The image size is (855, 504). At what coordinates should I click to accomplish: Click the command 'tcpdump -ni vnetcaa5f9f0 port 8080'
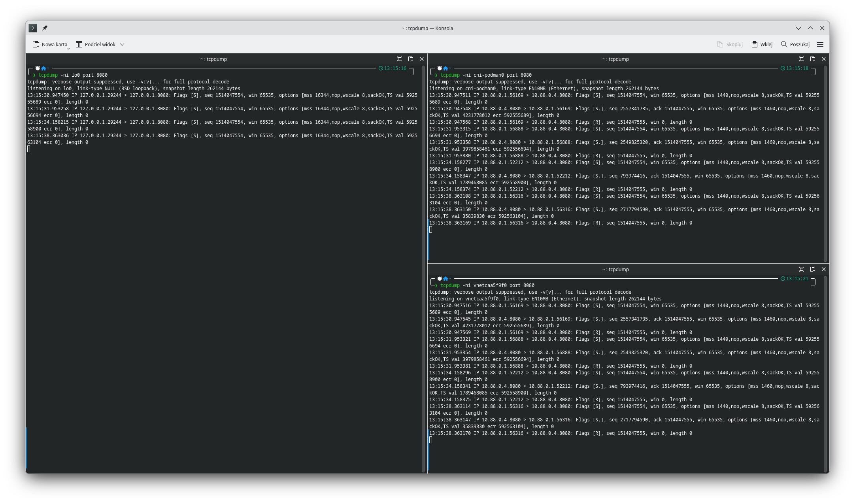click(x=487, y=285)
